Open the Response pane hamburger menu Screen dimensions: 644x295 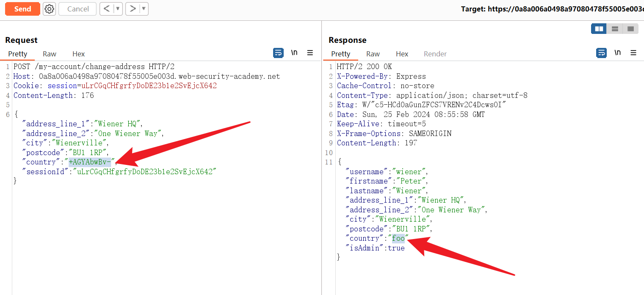[633, 53]
